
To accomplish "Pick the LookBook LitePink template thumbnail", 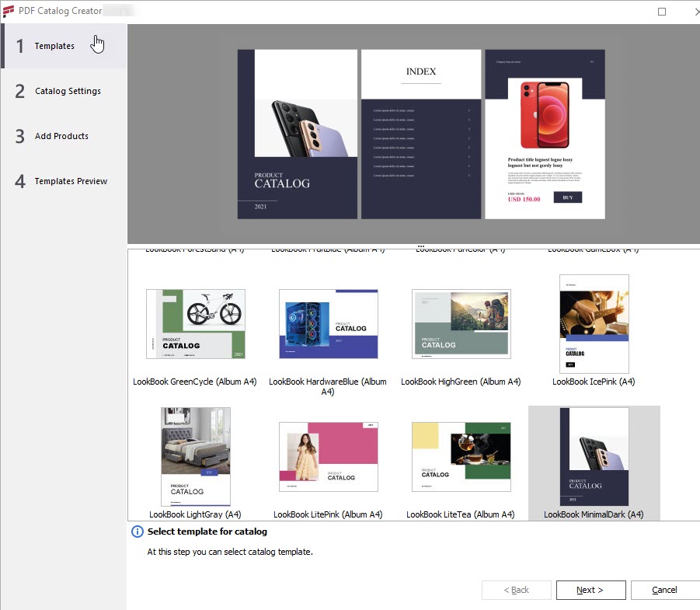I will [329, 456].
